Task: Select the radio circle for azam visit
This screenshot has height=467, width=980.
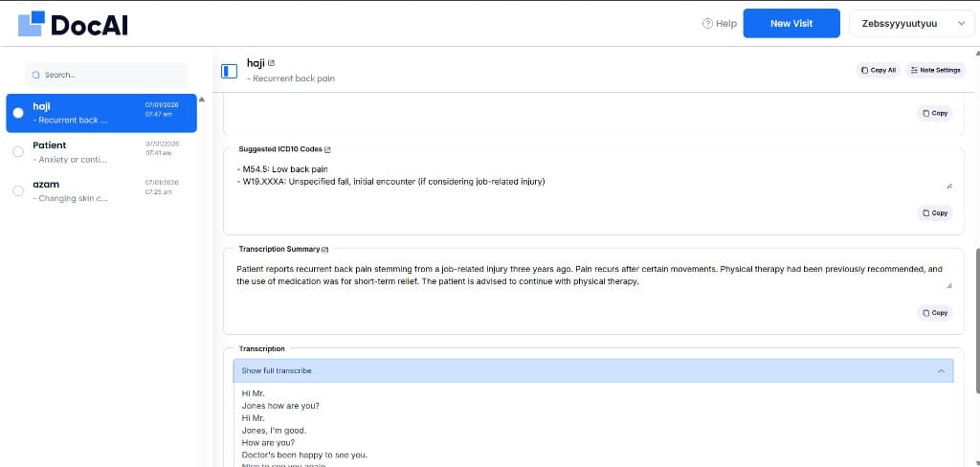Action: (x=18, y=190)
